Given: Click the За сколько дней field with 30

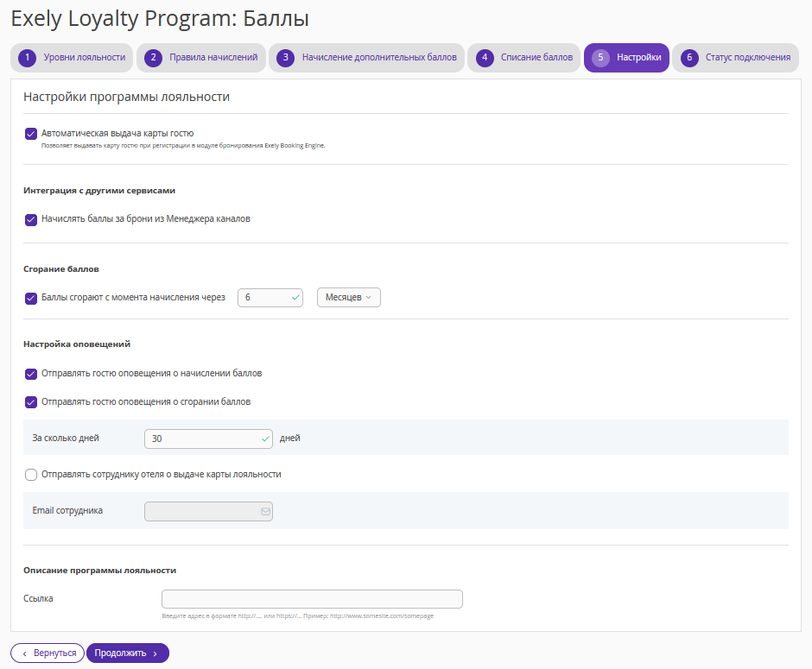Looking at the screenshot, I should [208, 439].
